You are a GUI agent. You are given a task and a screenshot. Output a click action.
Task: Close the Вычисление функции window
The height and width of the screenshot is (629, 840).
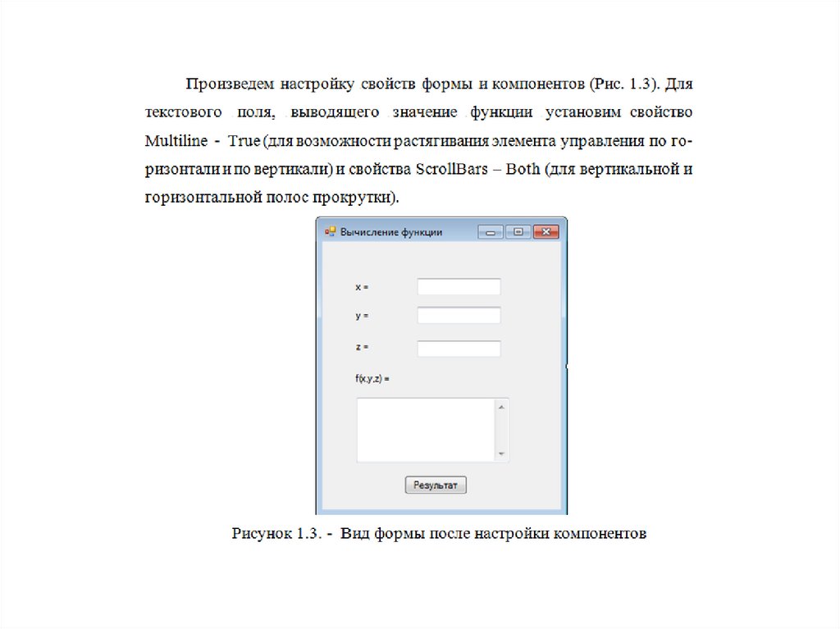(x=546, y=232)
